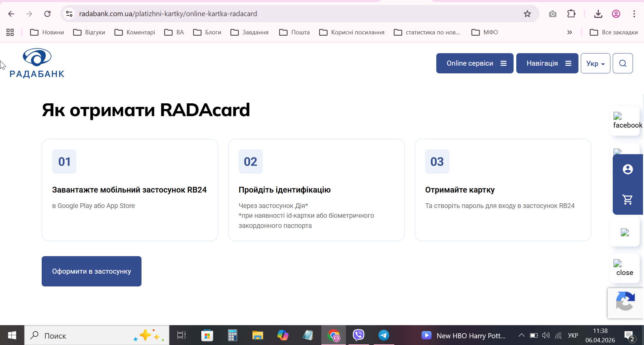
Task: Open the Корисні посилання bookmark folder
Action: pos(352,32)
